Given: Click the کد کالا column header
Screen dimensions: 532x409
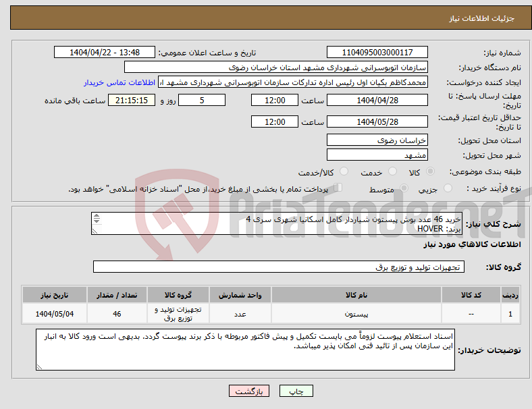Looking at the screenshot, I should pos(471,295).
